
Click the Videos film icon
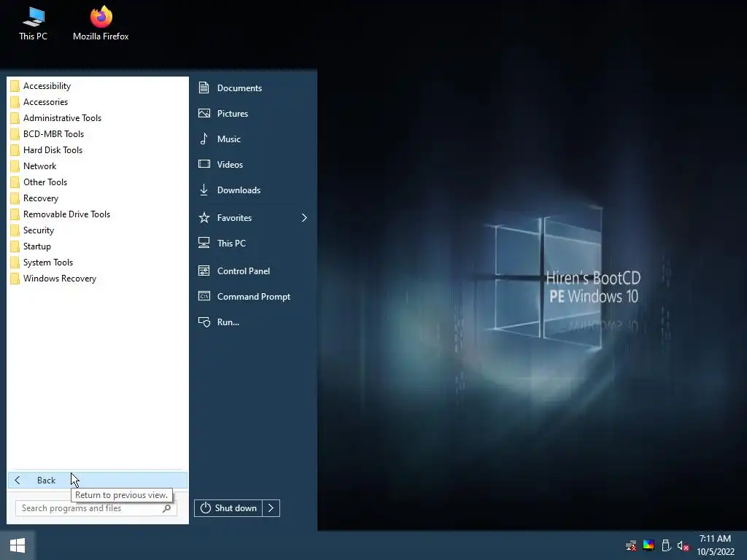[204, 164]
